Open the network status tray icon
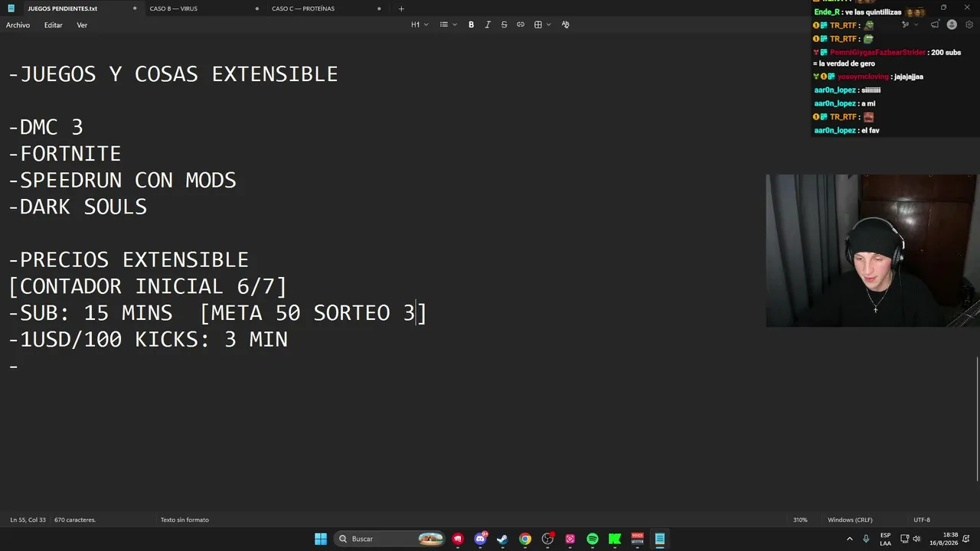The height and width of the screenshot is (551, 980). [904, 539]
